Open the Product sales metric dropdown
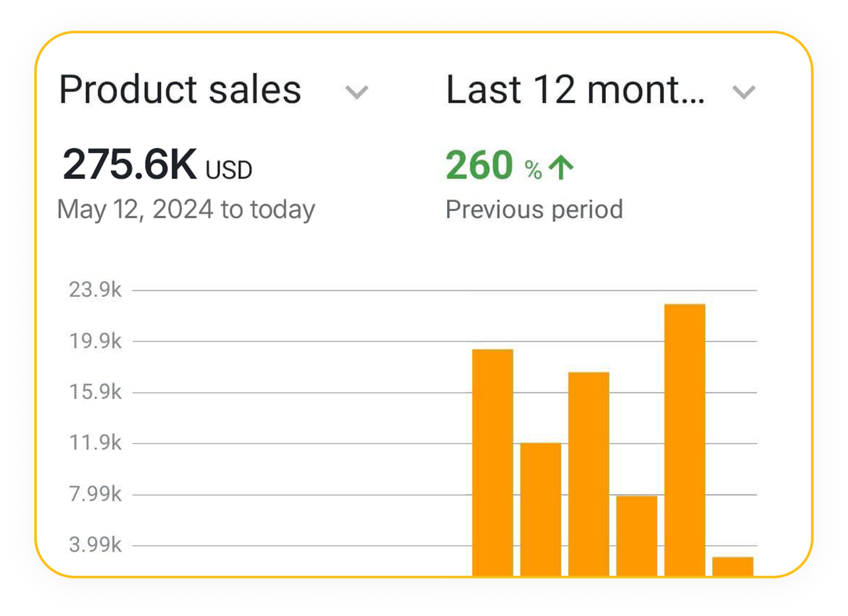Image resolution: width=848 pixels, height=616 pixels. pos(180,90)
